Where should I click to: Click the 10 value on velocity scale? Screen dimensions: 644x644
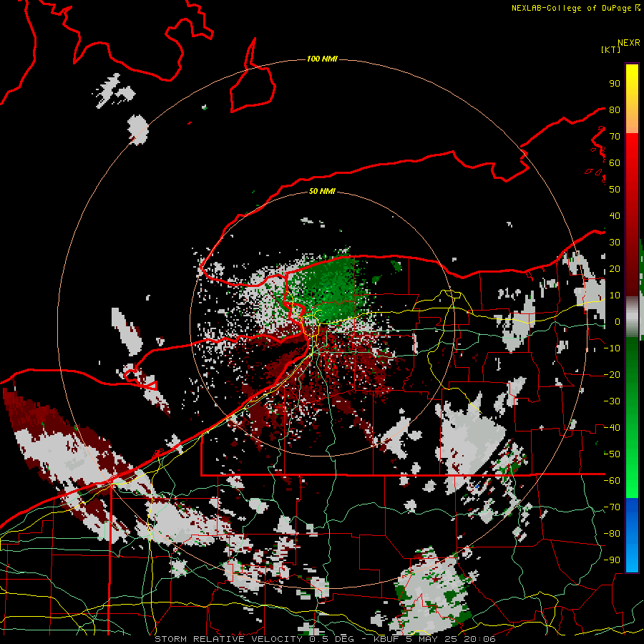point(615,296)
